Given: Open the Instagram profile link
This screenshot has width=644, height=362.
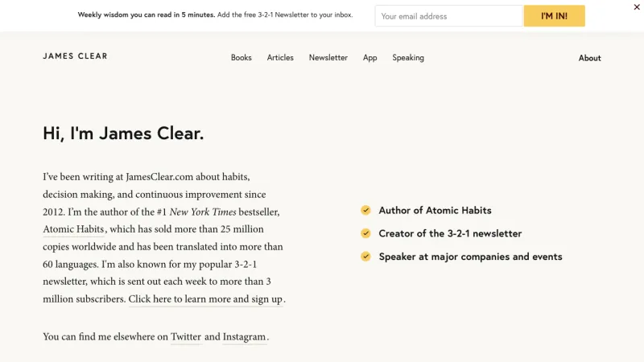Looking at the screenshot, I should tap(244, 337).
